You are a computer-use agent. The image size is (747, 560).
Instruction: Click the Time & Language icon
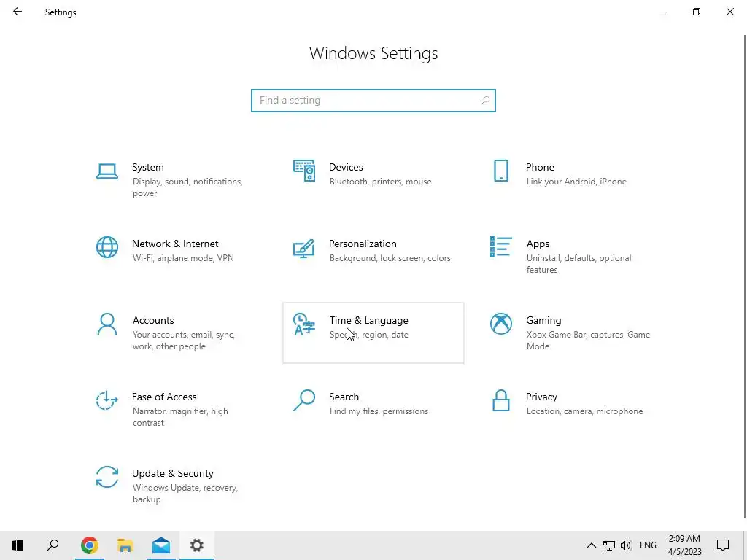[304, 324]
